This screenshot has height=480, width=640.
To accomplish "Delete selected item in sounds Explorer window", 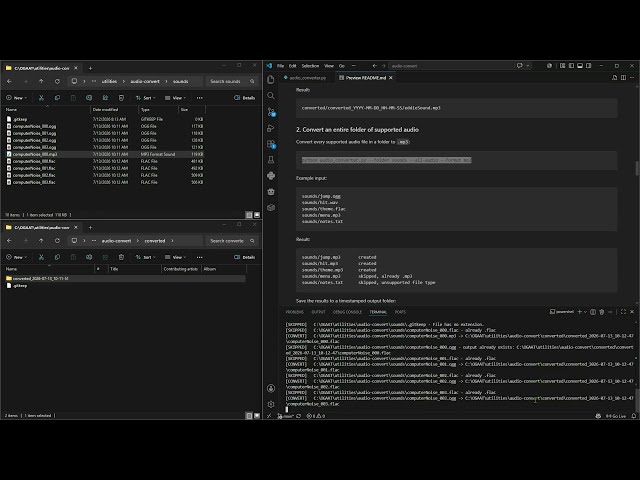I will 121,98.
